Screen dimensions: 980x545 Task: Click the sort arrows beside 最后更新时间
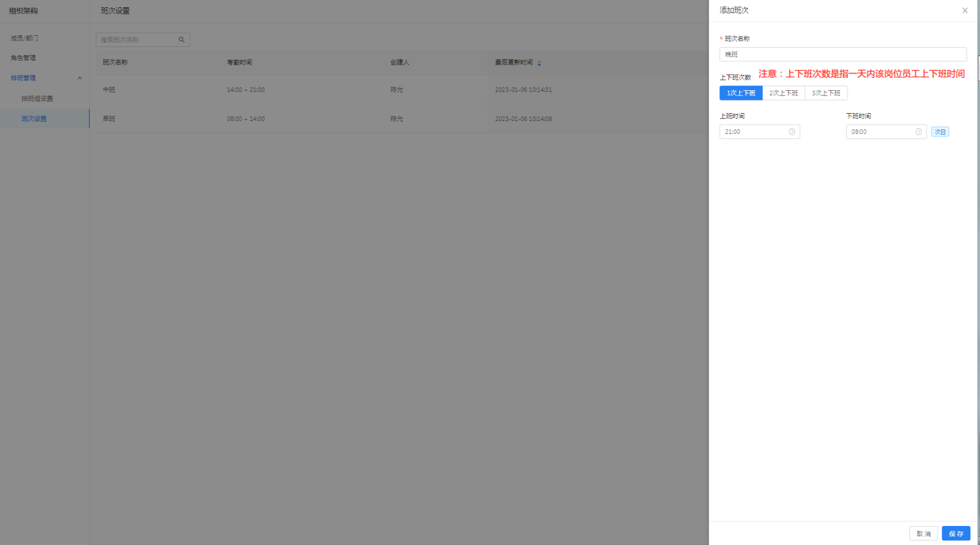pyautogui.click(x=539, y=63)
